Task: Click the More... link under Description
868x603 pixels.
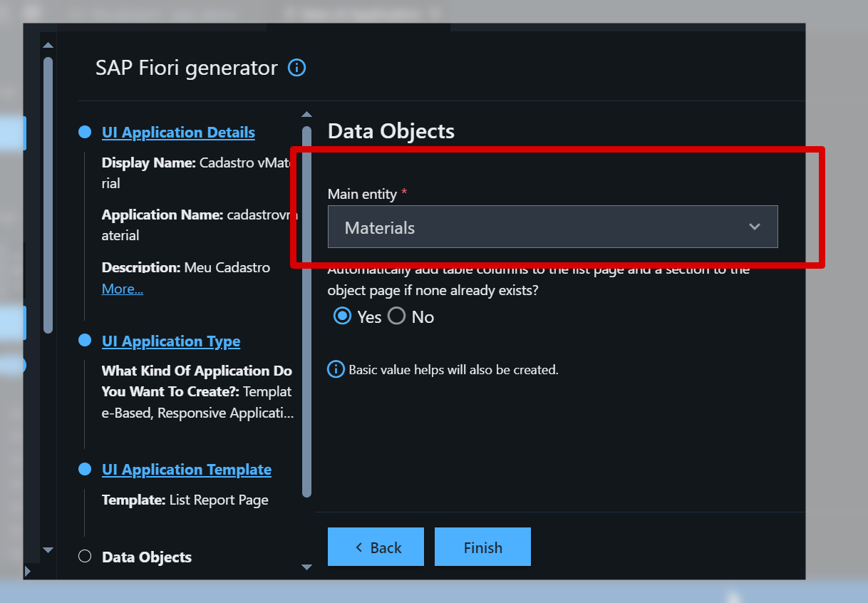Action: pyautogui.click(x=123, y=289)
